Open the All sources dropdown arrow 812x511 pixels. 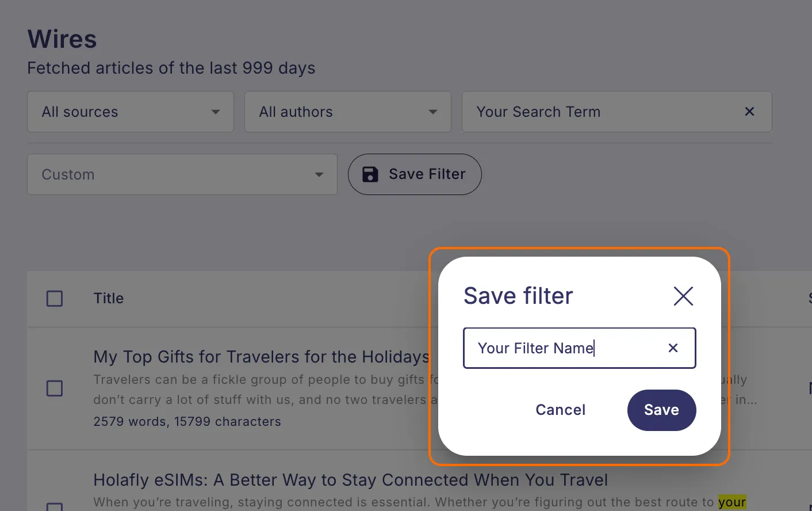point(216,112)
